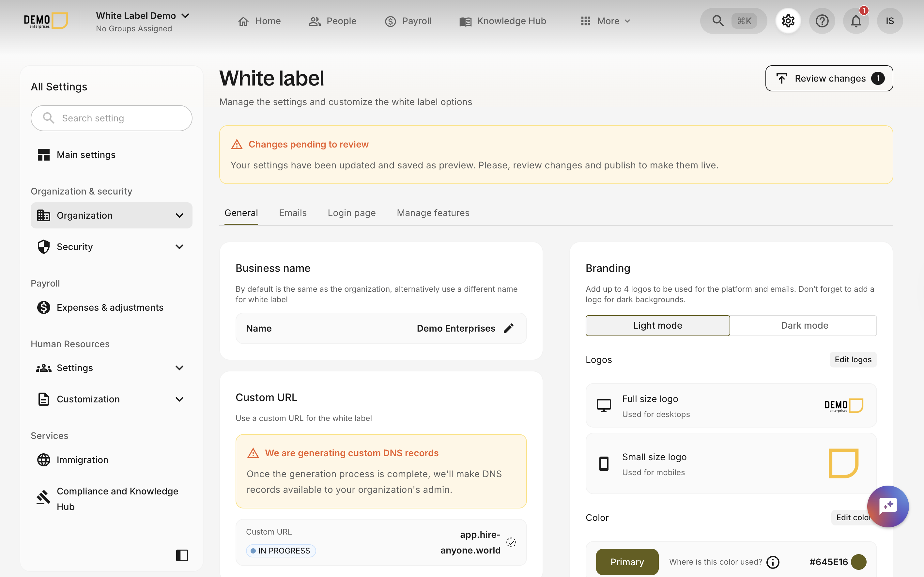Open the Manage features tab
The image size is (924, 577).
click(433, 213)
